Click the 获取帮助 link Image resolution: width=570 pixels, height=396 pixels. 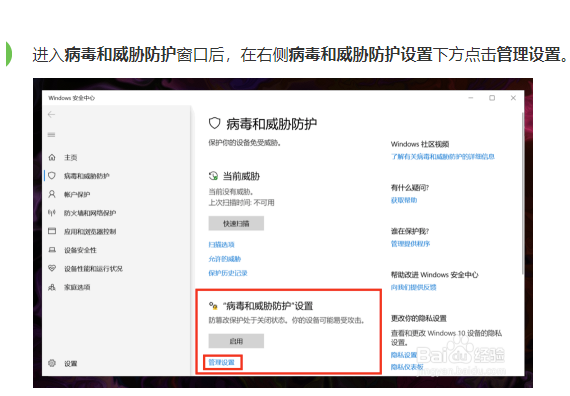pyautogui.click(x=404, y=200)
